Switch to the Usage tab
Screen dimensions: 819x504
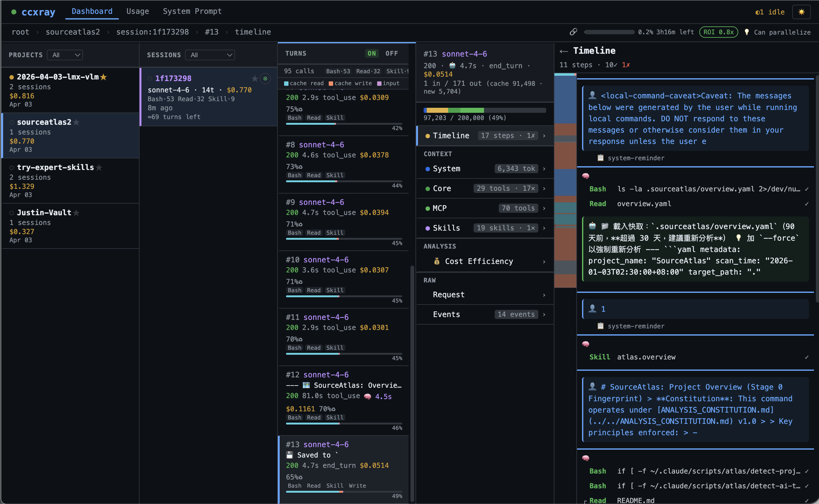pyautogui.click(x=137, y=11)
